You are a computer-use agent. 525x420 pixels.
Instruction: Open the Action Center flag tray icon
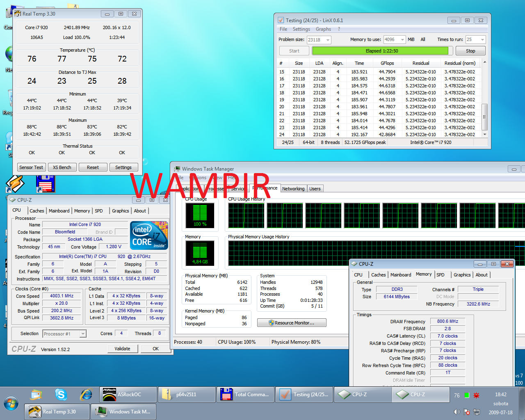click(x=467, y=412)
